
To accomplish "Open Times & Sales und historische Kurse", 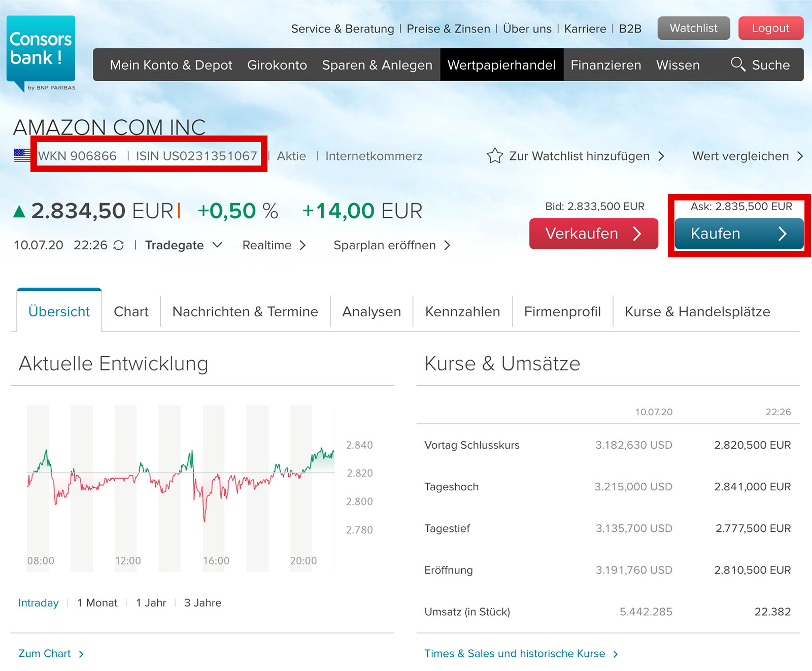I will pyautogui.click(x=521, y=653).
